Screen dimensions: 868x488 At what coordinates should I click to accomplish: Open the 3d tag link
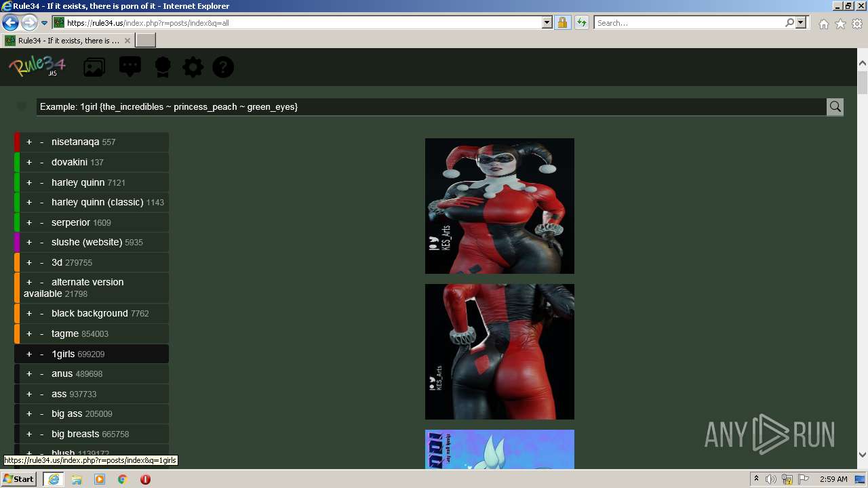coord(57,263)
